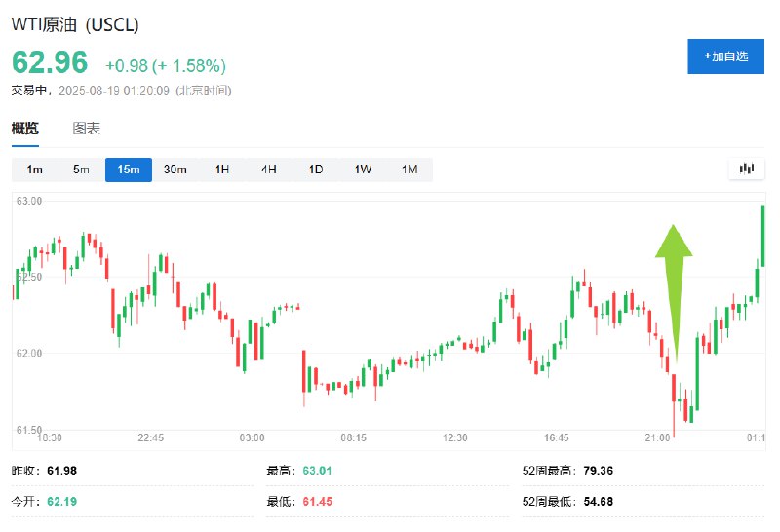The image size is (780, 532).
Task: Click the tall green candle at the chart's right edge
Action: click(x=762, y=236)
